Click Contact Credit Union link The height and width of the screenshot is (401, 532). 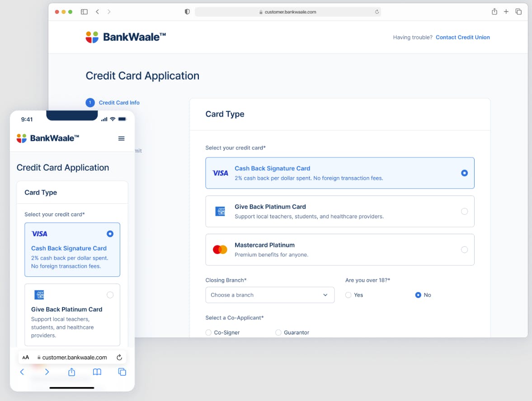(x=462, y=37)
